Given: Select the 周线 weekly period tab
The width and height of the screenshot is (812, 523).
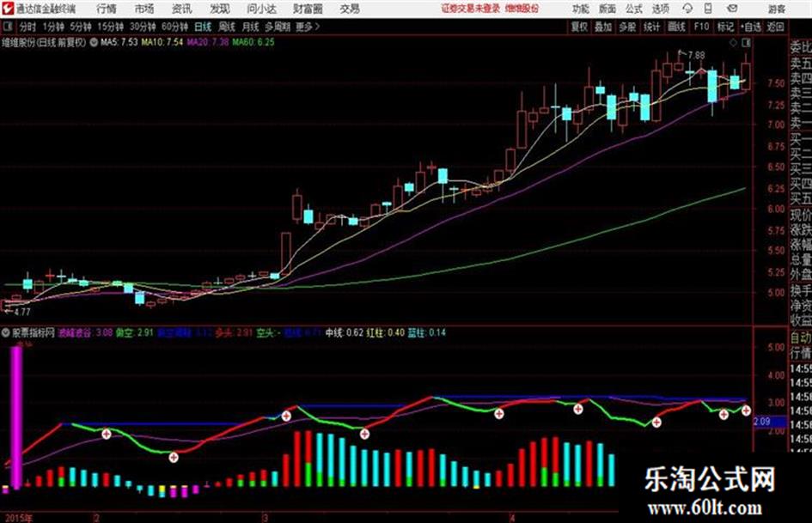Looking at the screenshot, I should (227, 27).
